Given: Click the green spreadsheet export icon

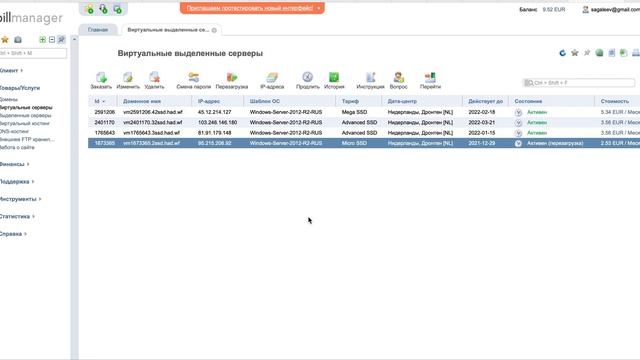Looking at the screenshot, I should point(624,53).
